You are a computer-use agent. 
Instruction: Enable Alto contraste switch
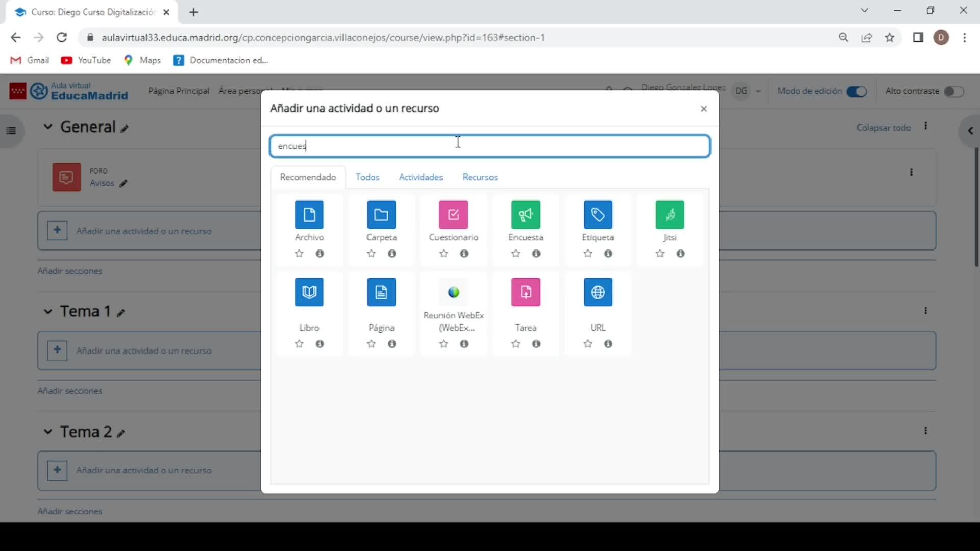[x=953, y=91]
